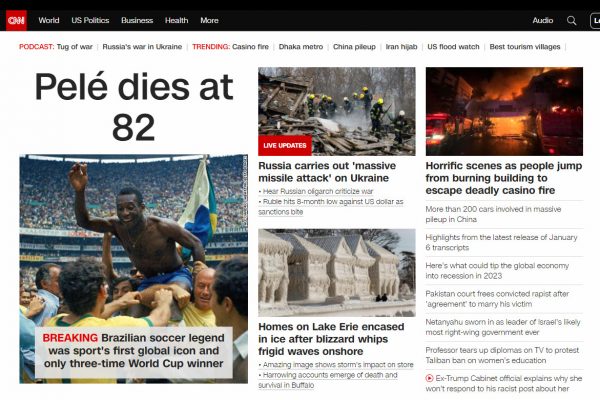Open the Dhaka metro trending topic
This screenshot has height=400, width=600.
[x=301, y=47]
